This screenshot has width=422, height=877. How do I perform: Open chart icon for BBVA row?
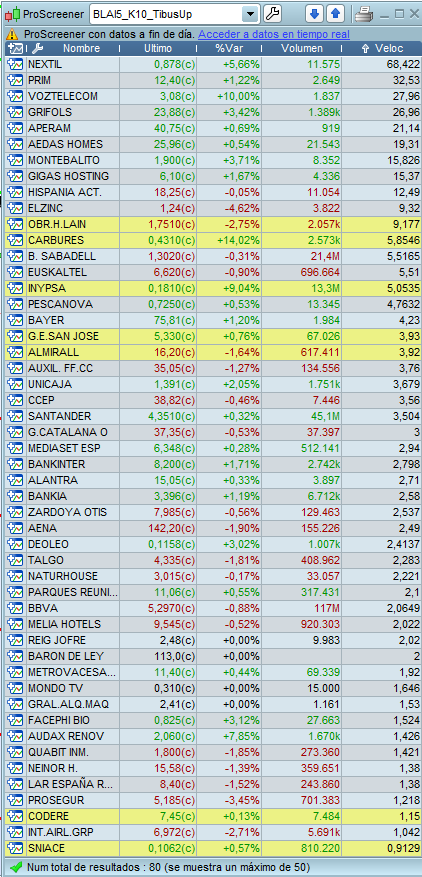[15, 609]
